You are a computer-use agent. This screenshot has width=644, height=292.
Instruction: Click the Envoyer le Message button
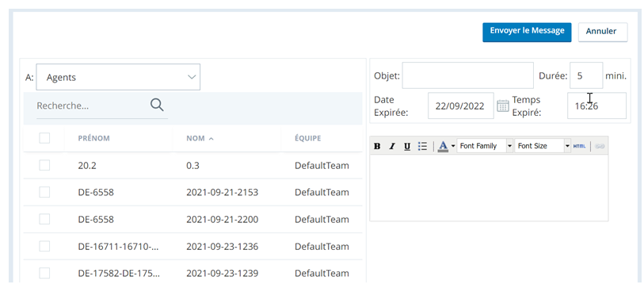point(527,32)
